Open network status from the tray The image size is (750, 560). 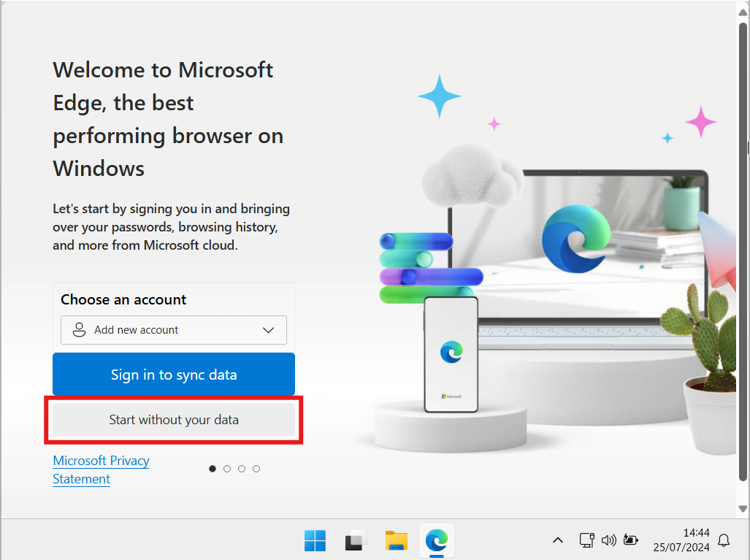point(587,540)
